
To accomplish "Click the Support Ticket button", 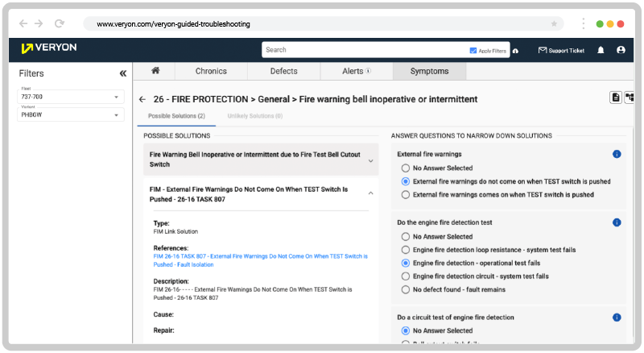I will (561, 50).
